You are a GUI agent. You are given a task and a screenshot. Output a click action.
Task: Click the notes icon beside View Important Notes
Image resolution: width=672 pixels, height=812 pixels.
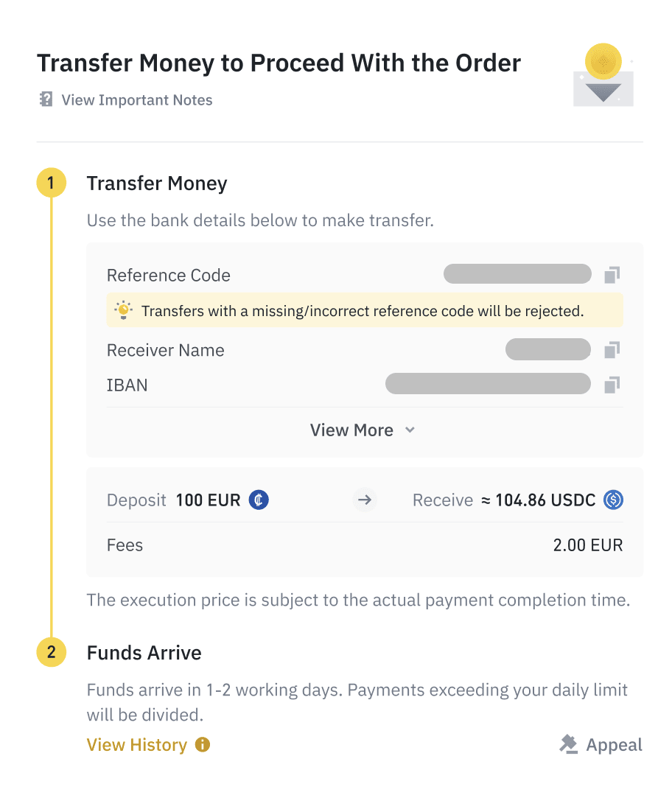coord(46,99)
